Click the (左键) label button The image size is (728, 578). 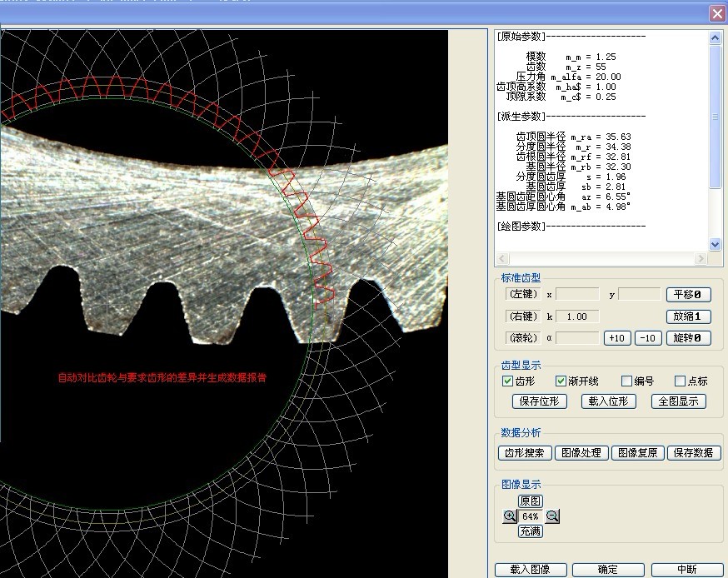pyautogui.click(x=523, y=294)
